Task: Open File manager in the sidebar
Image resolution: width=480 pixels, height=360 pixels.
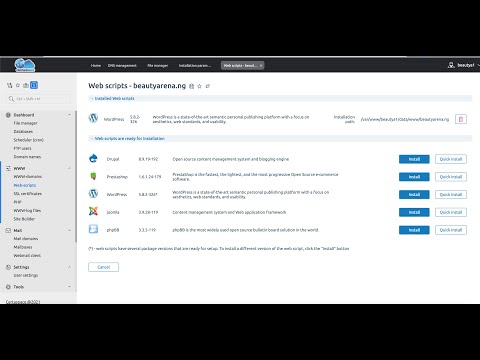Action: pos(25,123)
